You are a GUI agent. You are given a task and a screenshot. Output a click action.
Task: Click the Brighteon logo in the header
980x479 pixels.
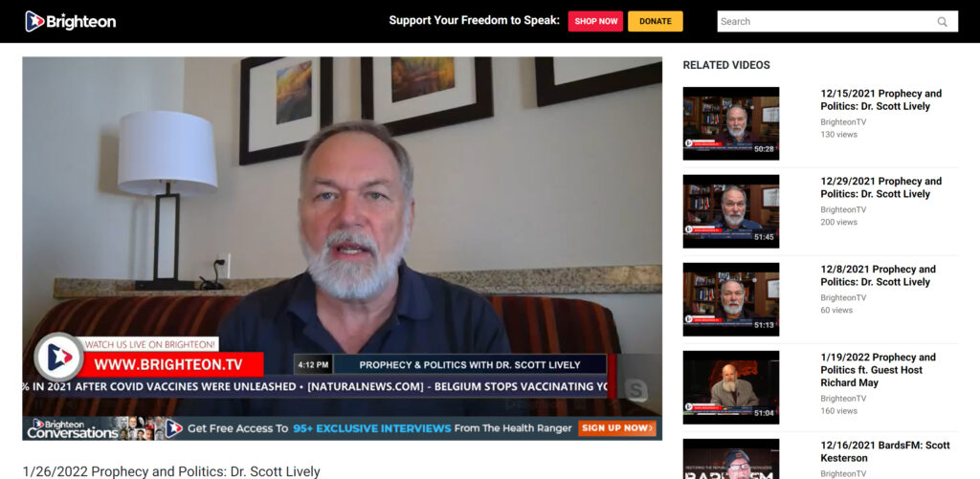(71, 21)
